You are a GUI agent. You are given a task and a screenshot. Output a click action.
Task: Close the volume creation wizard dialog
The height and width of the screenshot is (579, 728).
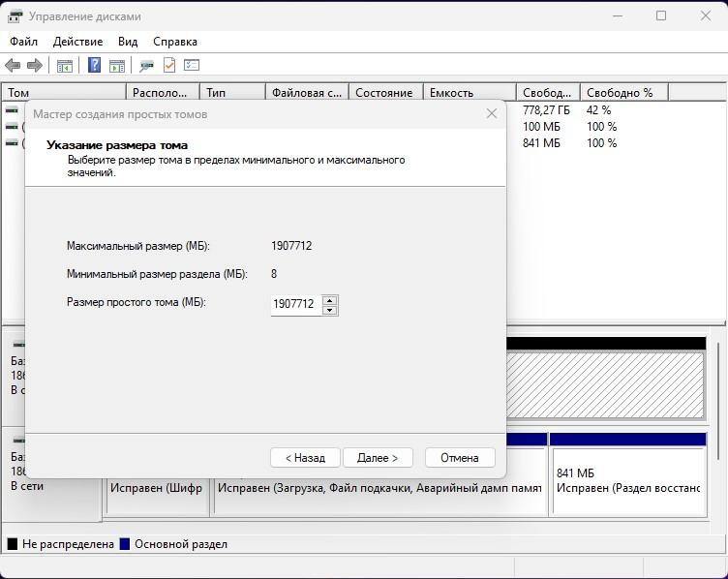491,113
